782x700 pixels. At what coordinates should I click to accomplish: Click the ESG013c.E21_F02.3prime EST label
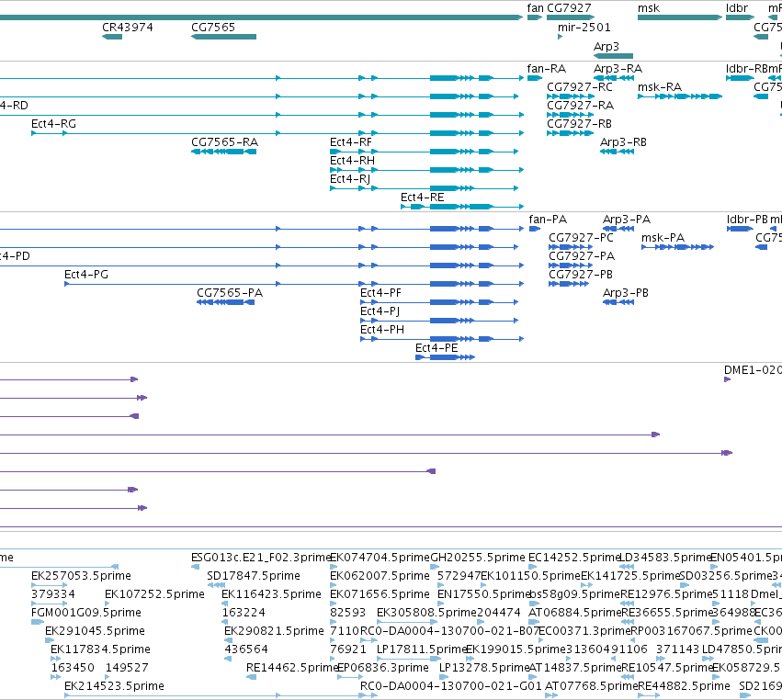(261, 558)
